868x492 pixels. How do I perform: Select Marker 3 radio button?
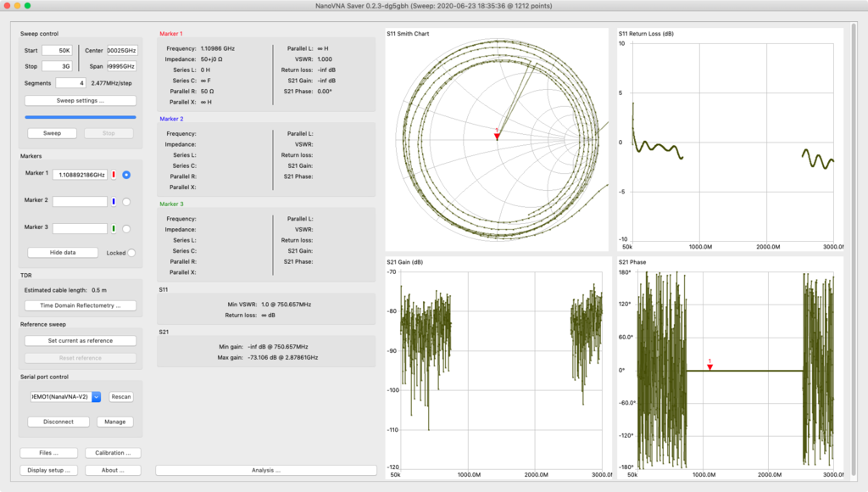pos(126,229)
